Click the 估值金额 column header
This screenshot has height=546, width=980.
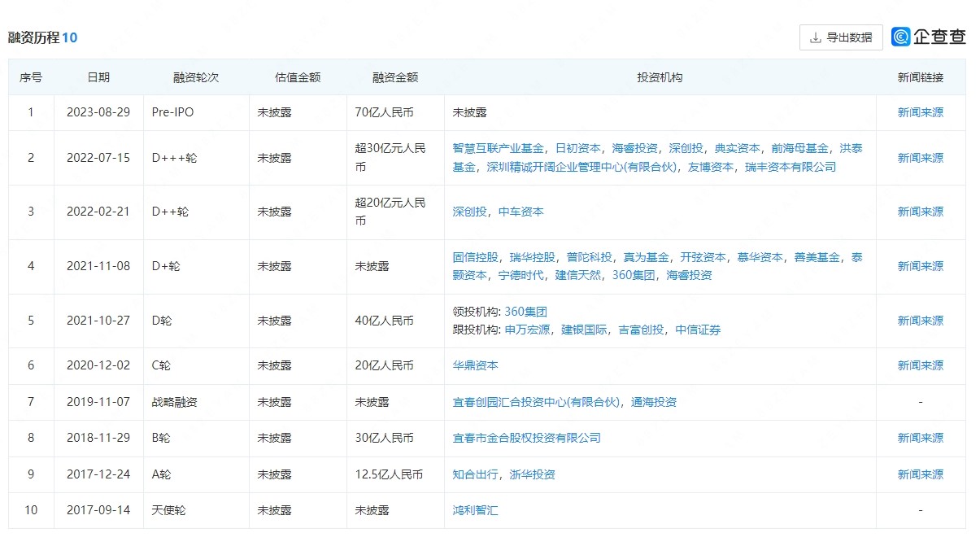[298, 77]
